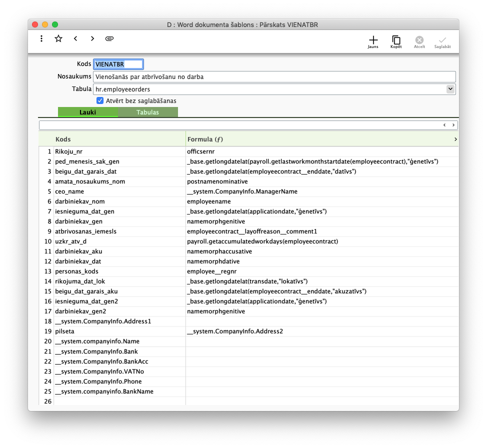Click left arrow in the formula bar
Viewport: 487px width, 448px height.
tap(444, 125)
